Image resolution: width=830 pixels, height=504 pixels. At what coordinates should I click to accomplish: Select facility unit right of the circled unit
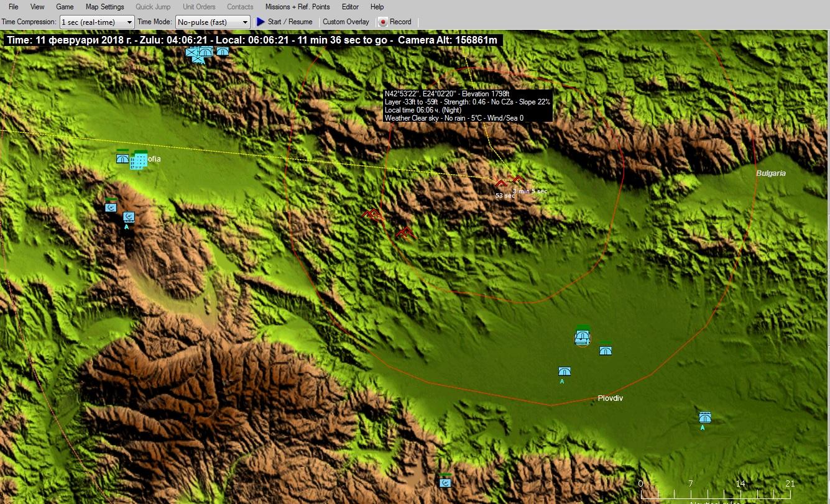click(606, 351)
